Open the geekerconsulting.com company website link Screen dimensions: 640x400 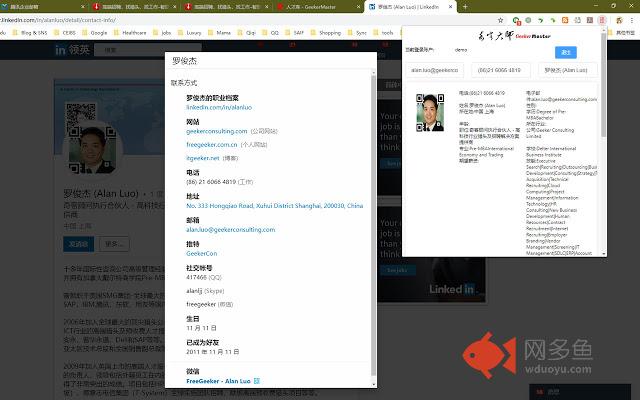[x=217, y=131]
